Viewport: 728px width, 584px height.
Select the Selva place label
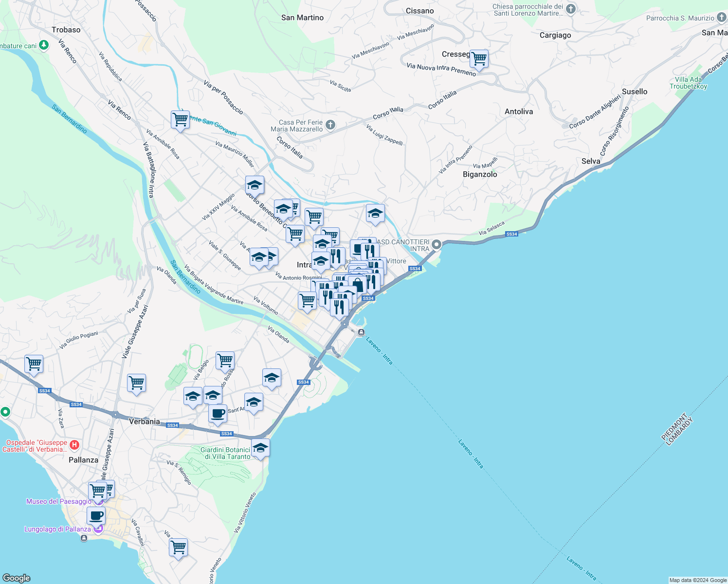point(591,161)
